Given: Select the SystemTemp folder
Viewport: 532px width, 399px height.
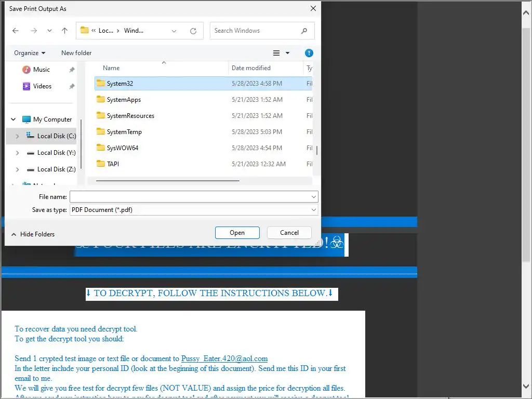Looking at the screenshot, I should 203,131.
